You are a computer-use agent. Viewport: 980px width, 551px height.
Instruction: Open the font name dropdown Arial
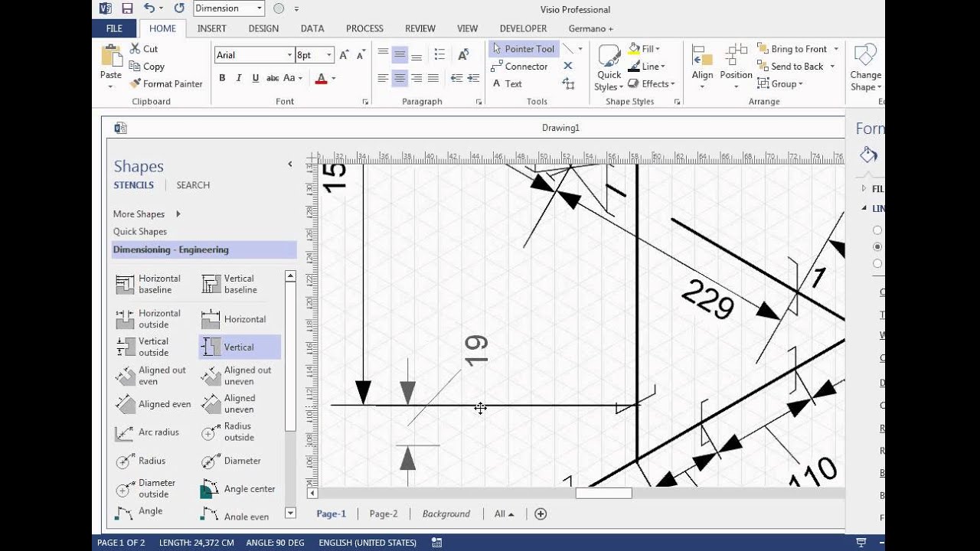point(290,55)
